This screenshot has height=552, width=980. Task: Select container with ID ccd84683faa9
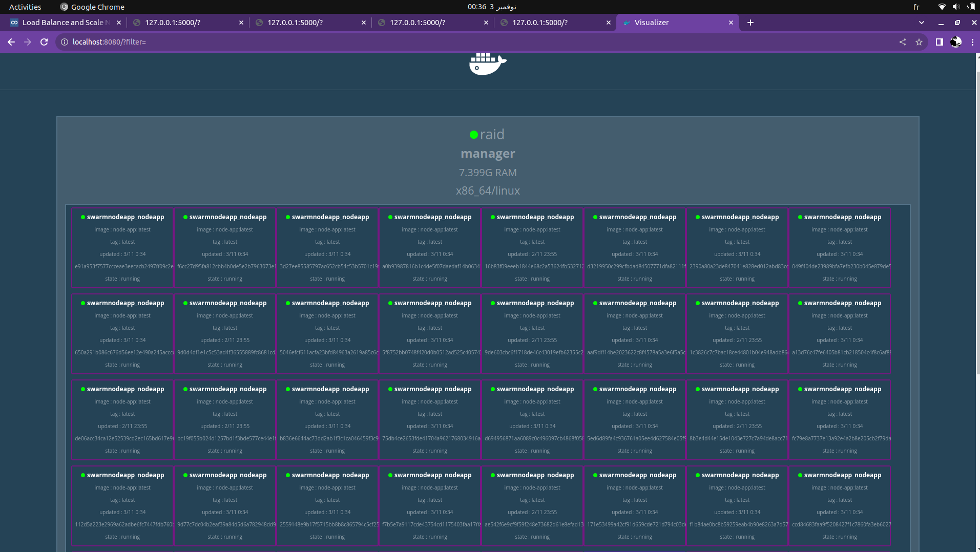click(x=840, y=506)
